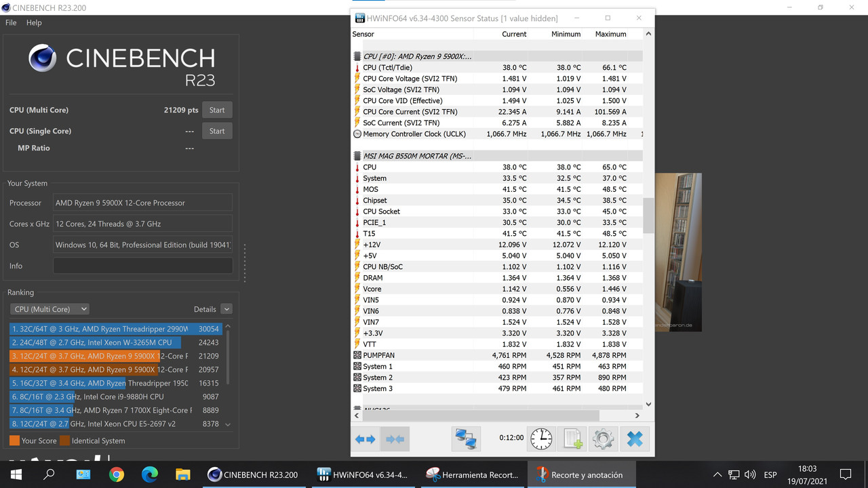This screenshot has height=488, width=868.
Task: Select the AMD Ryzen Threadripper 2990W ranking row
Action: pyautogui.click(x=115, y=329)
